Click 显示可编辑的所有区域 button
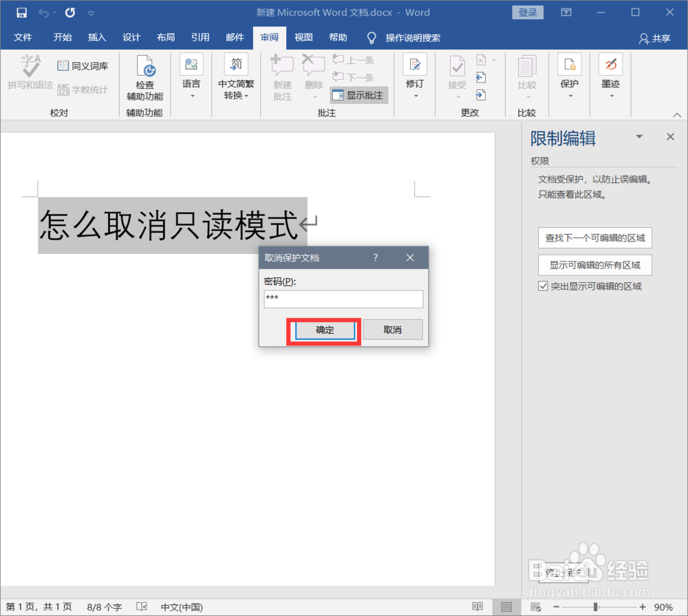Viewport: 688px width, 616px height. pos(595,265)
